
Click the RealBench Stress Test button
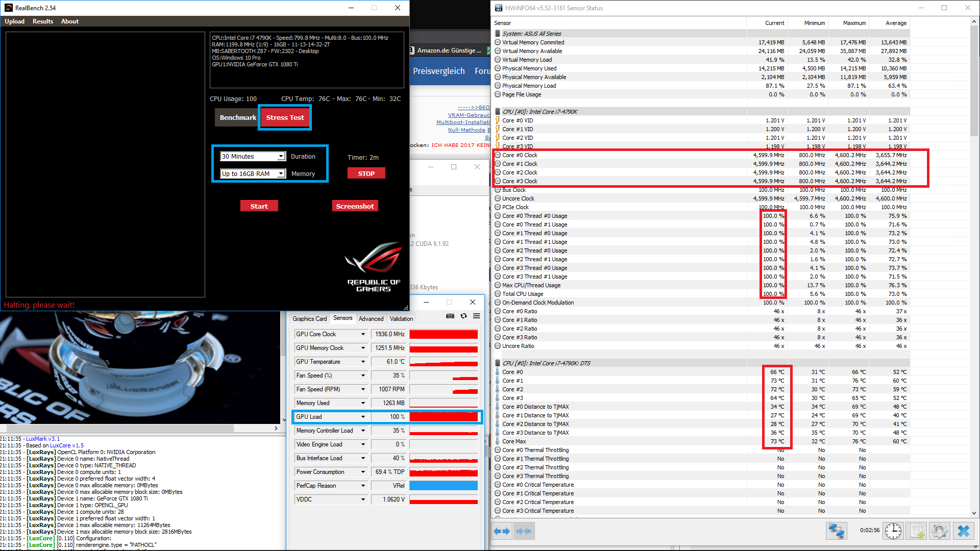pos(284,117)
